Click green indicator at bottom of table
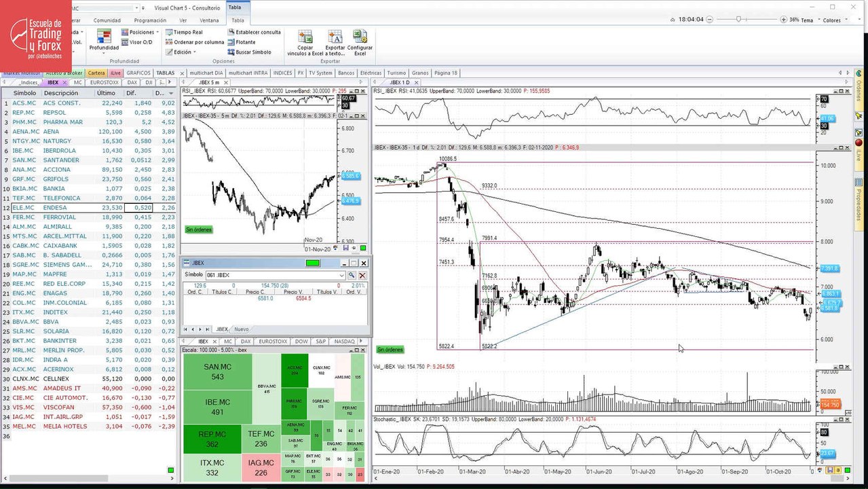The height and width of the screenshot is (489, 868). coord(170,470)
